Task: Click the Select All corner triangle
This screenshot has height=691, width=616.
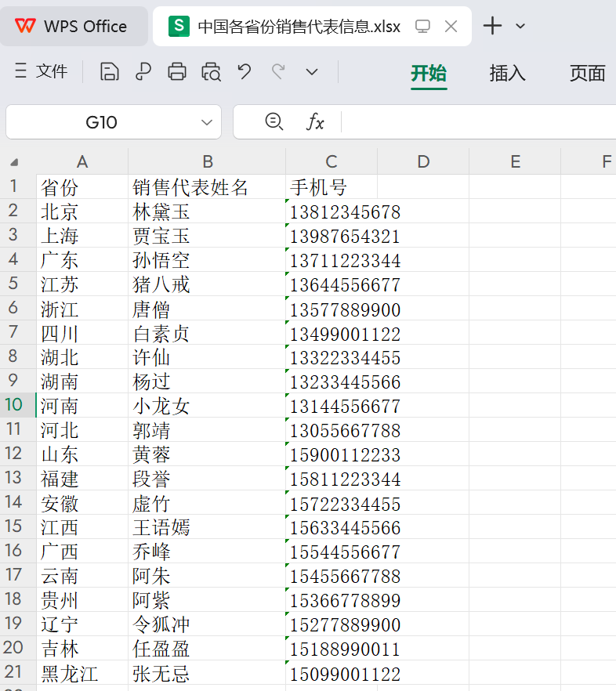Action: (x=14, y=162)
